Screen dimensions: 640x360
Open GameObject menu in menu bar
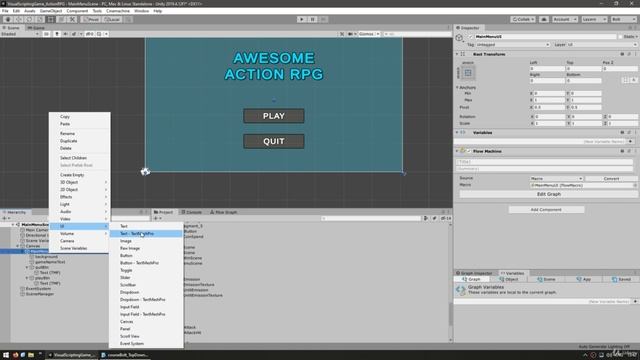click(x=51, y=11)
